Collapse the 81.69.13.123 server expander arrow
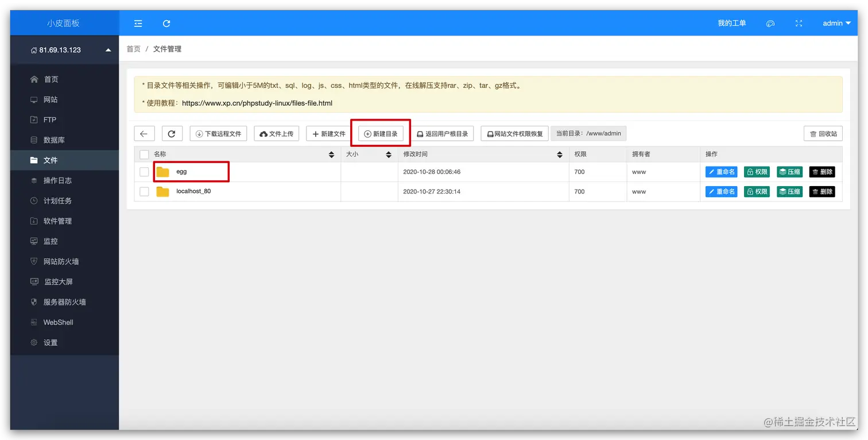Viewport: 868px width, 440px height. (108, 51)
